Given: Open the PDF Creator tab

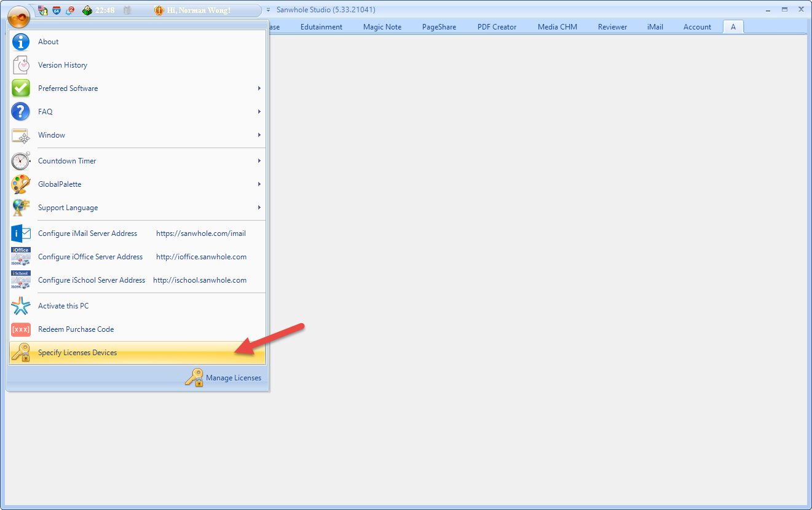Looking at the screenshot, I should [497, 26].
